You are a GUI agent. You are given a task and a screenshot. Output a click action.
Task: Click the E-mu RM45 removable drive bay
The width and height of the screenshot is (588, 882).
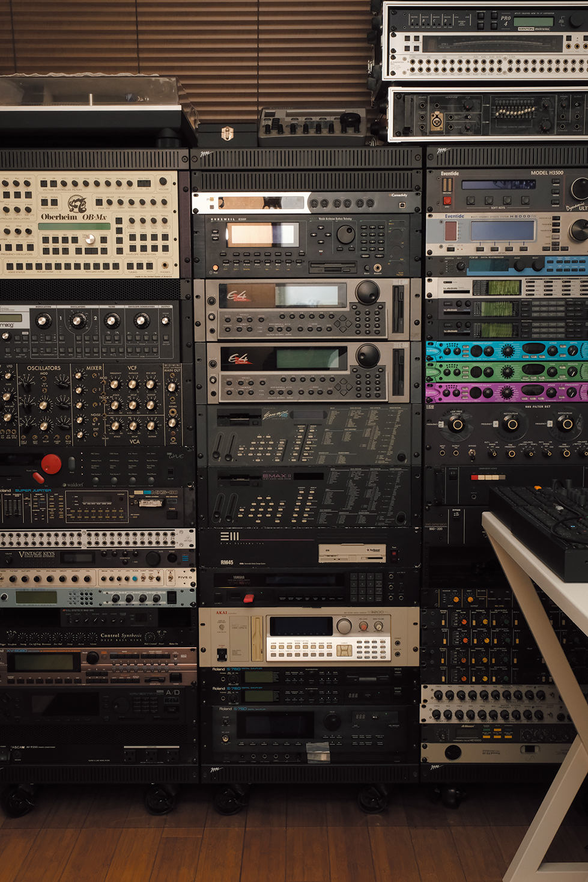pos(351,553)
